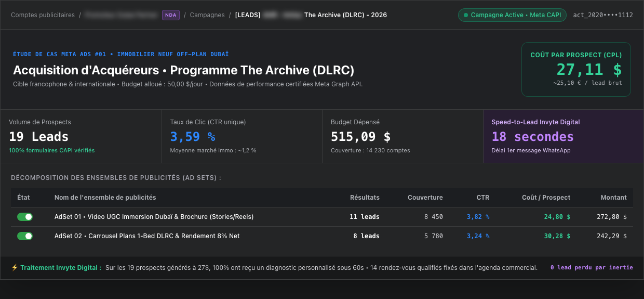Click the 11 leads result cell
This screenshot has width=644, height=299.
click(365, 217)
